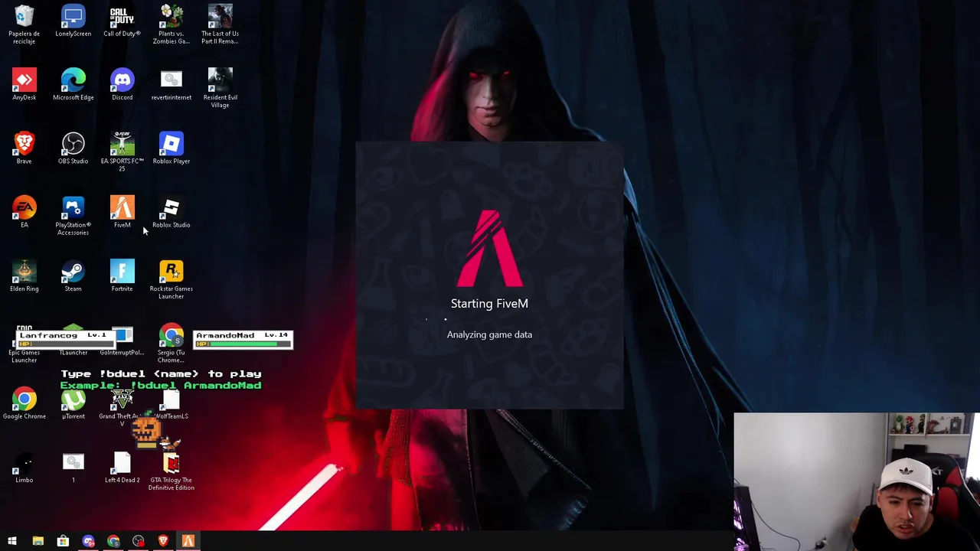
Task: Select the TLauncher desktop shortcut
Action: 73,340
